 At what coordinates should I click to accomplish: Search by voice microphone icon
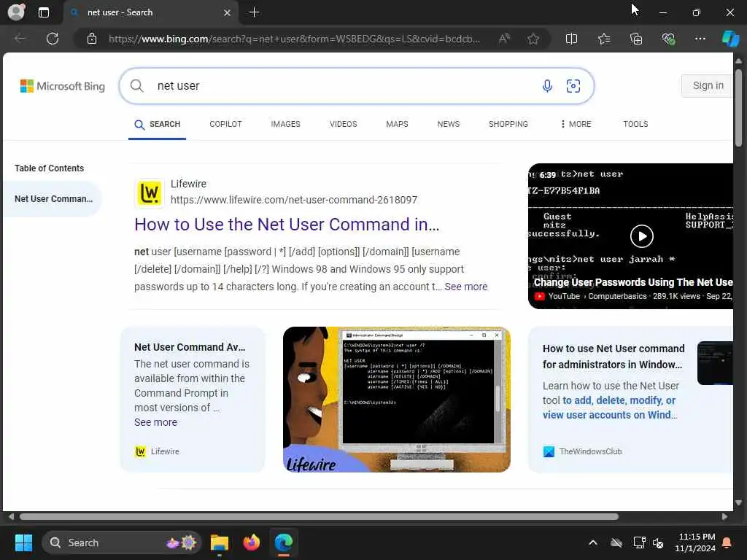tap(547, 86)
